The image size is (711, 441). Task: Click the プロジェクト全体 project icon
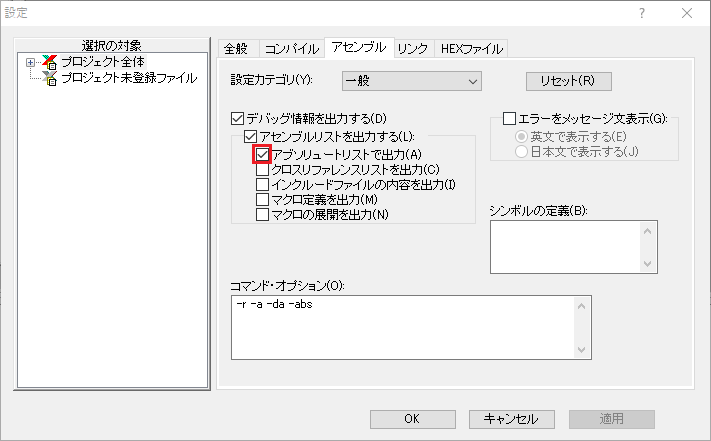coord(50,62)
